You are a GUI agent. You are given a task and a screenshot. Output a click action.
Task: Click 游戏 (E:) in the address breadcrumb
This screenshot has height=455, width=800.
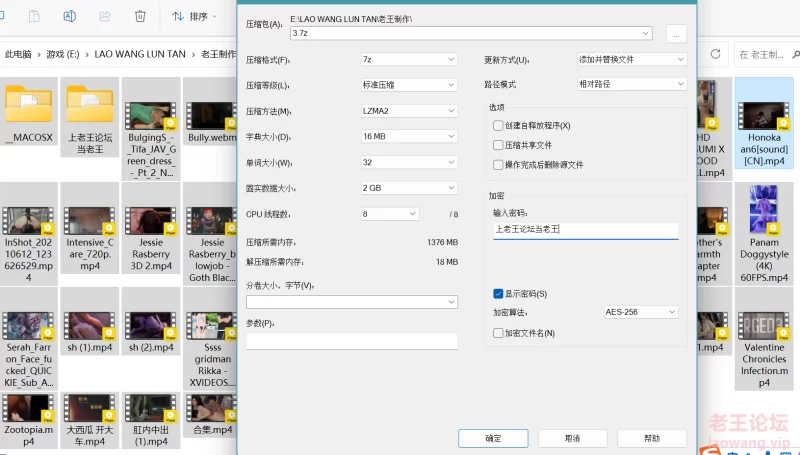click(x=63, y=54)
